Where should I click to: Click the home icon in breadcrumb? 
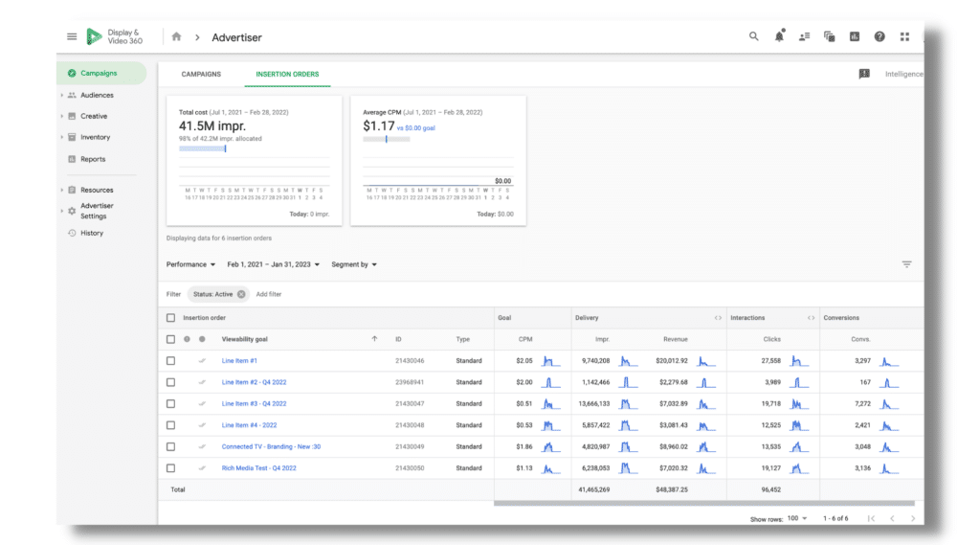coord(176,36)
